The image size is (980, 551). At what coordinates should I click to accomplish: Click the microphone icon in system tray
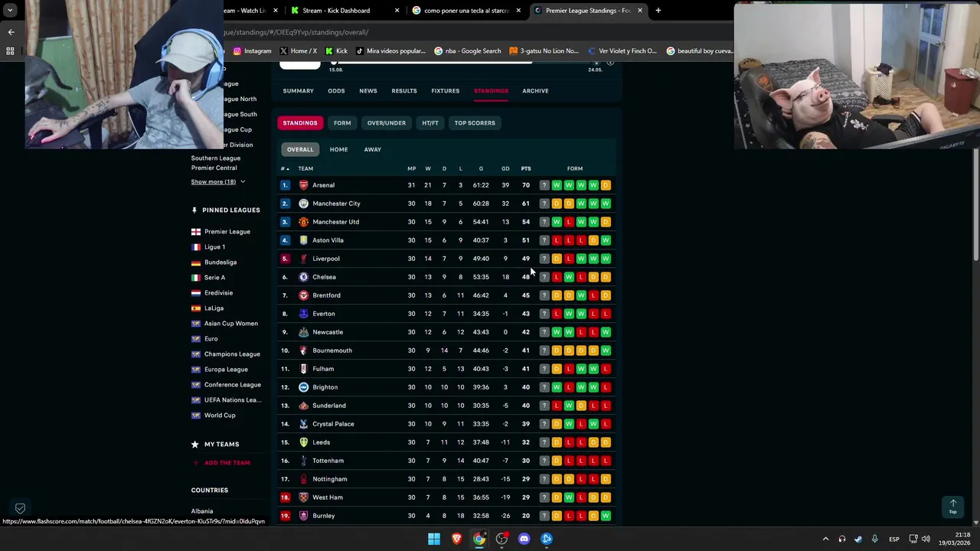tap(874, 539)
